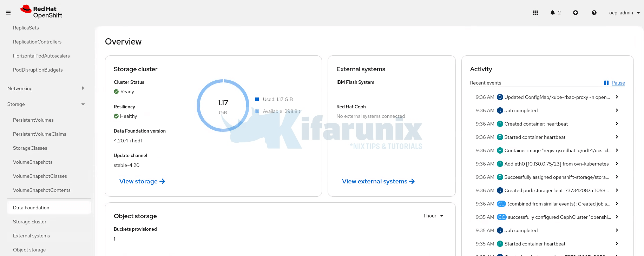Open the ocp-admin user dropdown

(x=624, y=13)
